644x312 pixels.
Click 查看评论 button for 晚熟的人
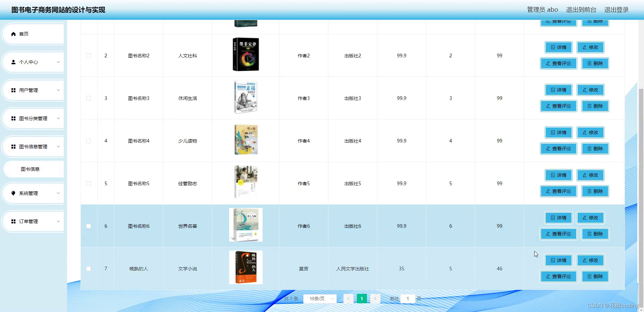tap(558, 276)
